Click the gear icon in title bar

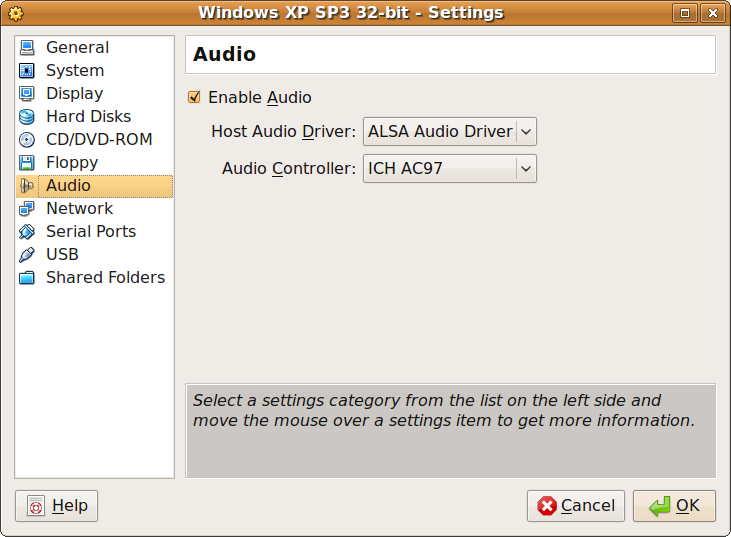(15, 13)
